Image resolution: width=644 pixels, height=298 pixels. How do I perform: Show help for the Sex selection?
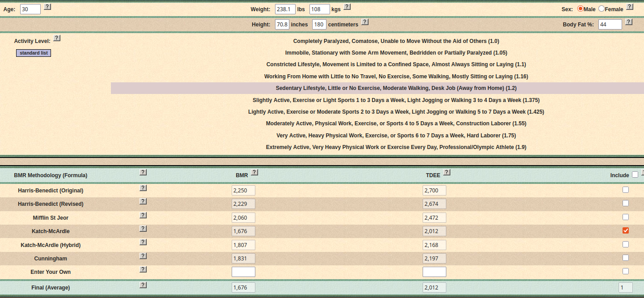630,7
